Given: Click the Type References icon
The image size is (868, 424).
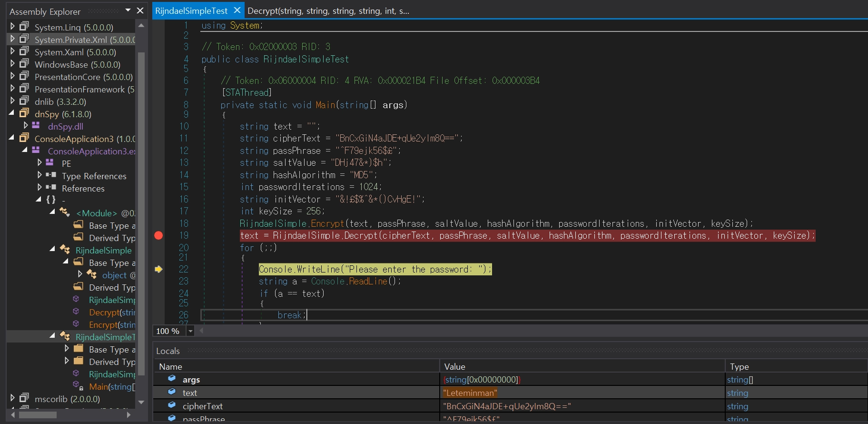Looking at the screenshot, I should point(50,175).
